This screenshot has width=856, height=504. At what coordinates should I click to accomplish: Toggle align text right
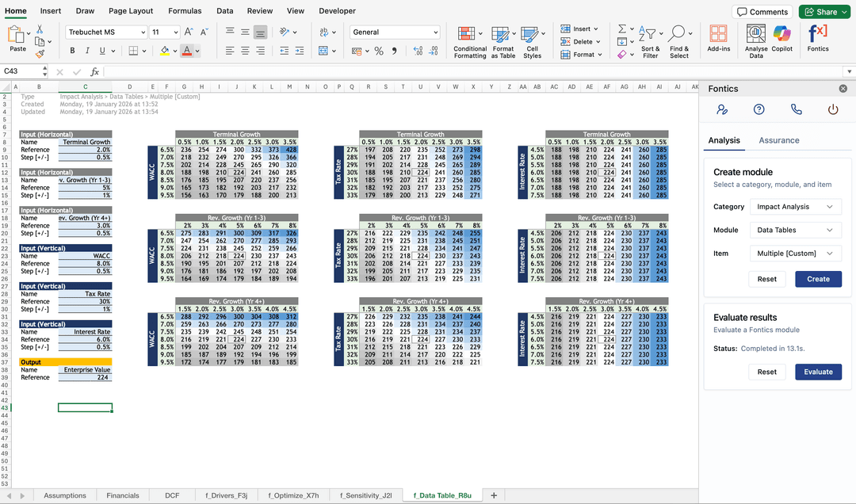tap(261, 51)
